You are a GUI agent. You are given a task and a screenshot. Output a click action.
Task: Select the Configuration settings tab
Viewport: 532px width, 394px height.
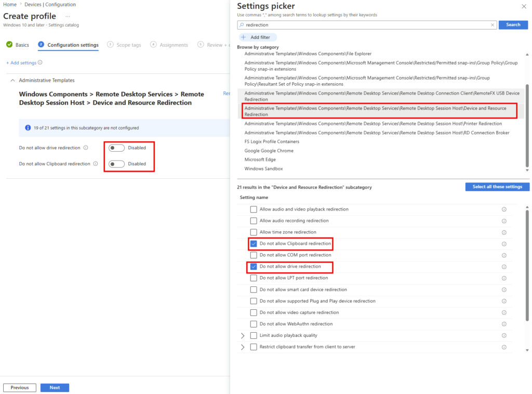tap(68, 45)
